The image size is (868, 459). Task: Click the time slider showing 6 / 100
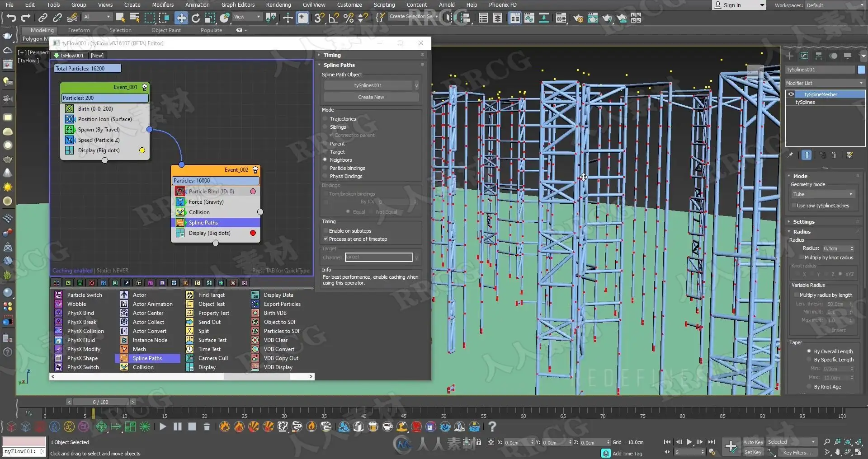[x=101, y=402]
